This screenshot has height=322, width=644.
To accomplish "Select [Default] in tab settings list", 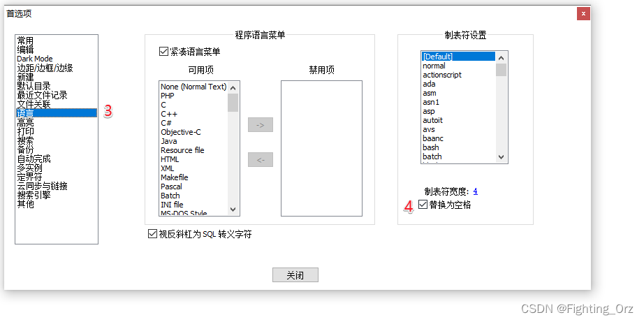I will pyautogui.click(x=458, y=57).
